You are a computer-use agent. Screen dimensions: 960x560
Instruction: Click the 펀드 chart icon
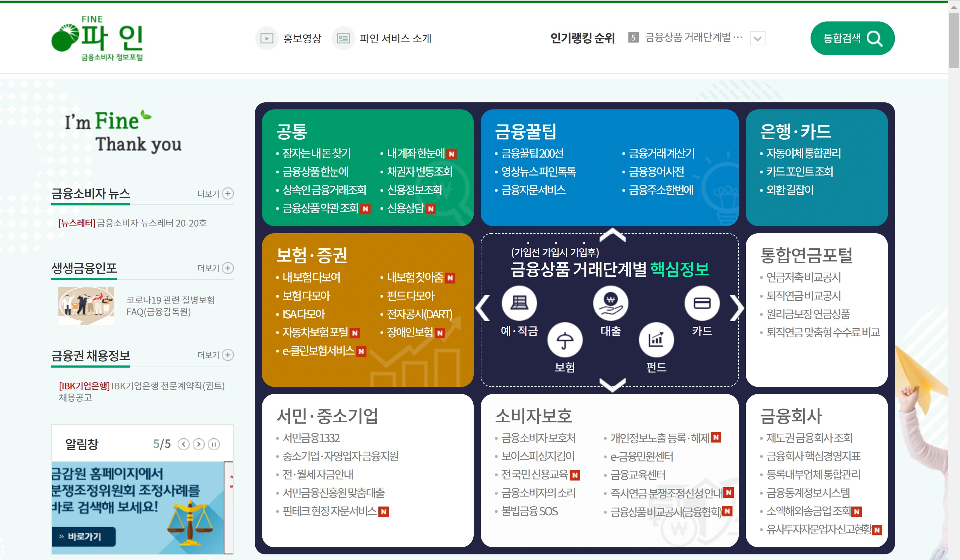tap(656, 340)
